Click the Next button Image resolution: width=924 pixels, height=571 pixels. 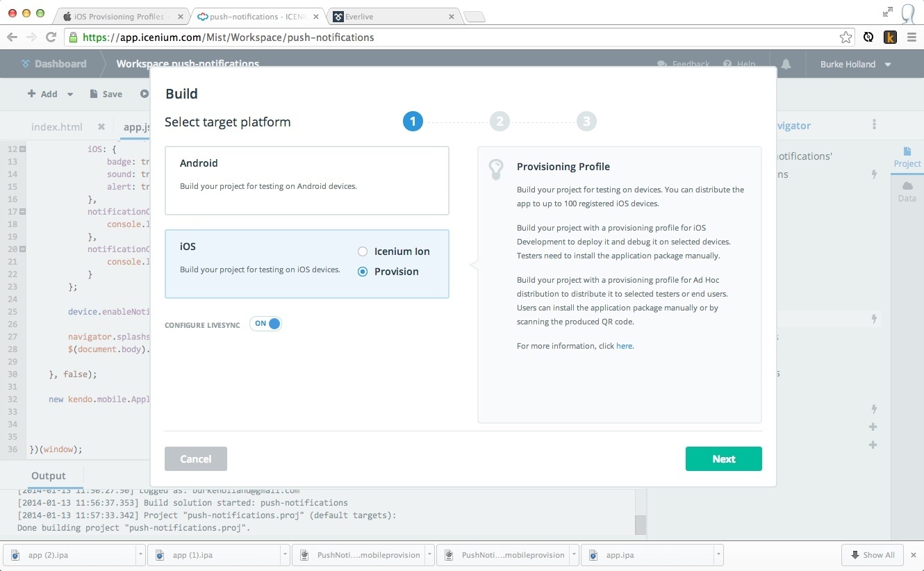723,459
